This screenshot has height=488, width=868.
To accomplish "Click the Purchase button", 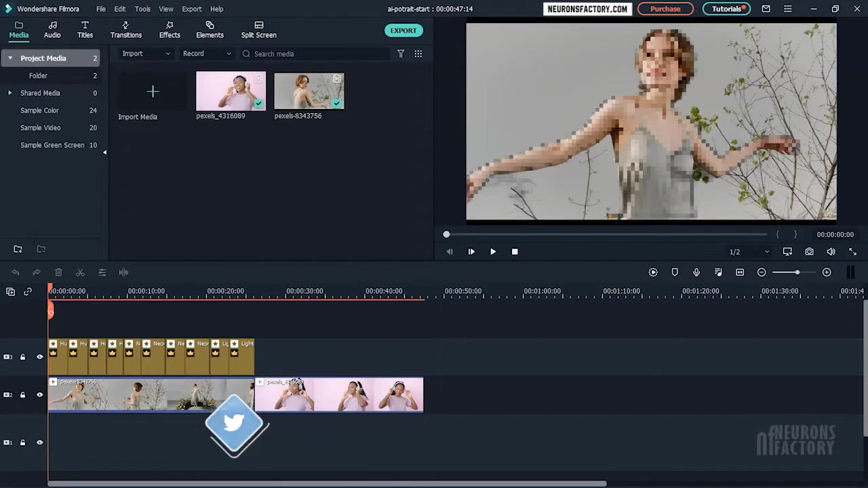I will coord(665,9).
